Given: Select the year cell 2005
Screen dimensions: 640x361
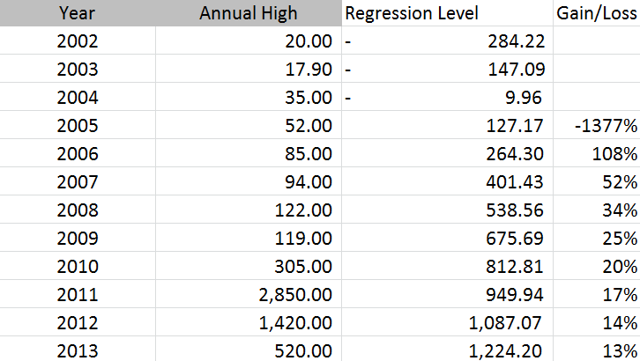Looking at the screenshot, I should tap(78, 125).
